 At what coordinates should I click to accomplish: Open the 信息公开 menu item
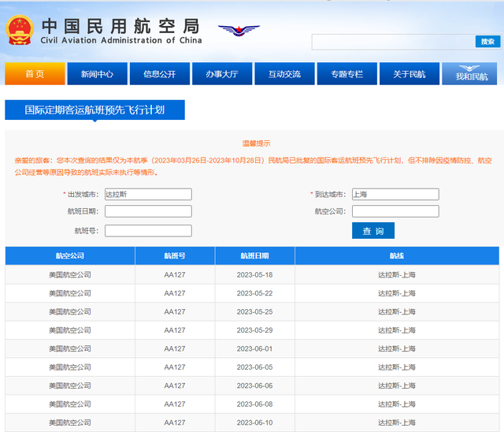coord(160,74)
